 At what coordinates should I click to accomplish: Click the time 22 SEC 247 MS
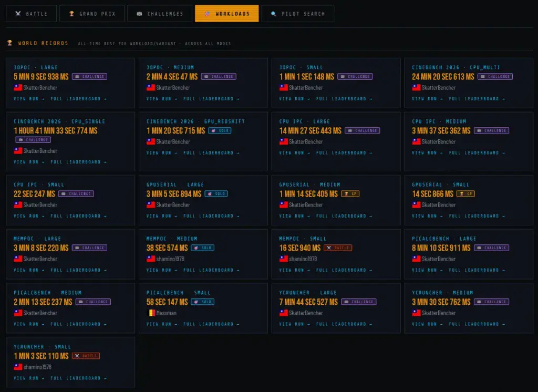34,193
